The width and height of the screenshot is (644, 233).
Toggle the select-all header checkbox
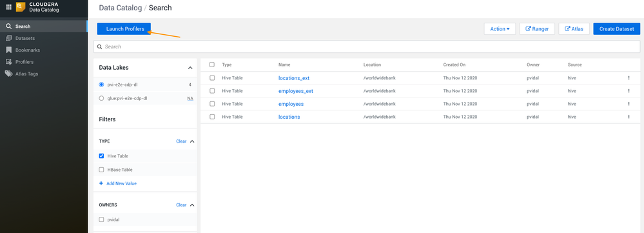pyautogui.click(x=212, y=65)
